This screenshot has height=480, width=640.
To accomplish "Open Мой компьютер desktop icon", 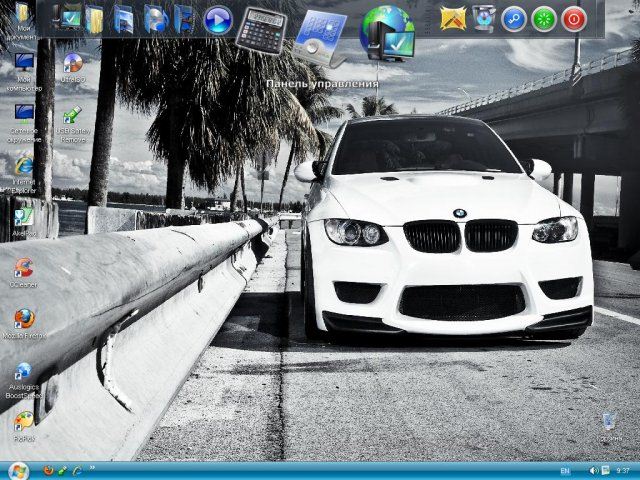I will pos(24,72).
